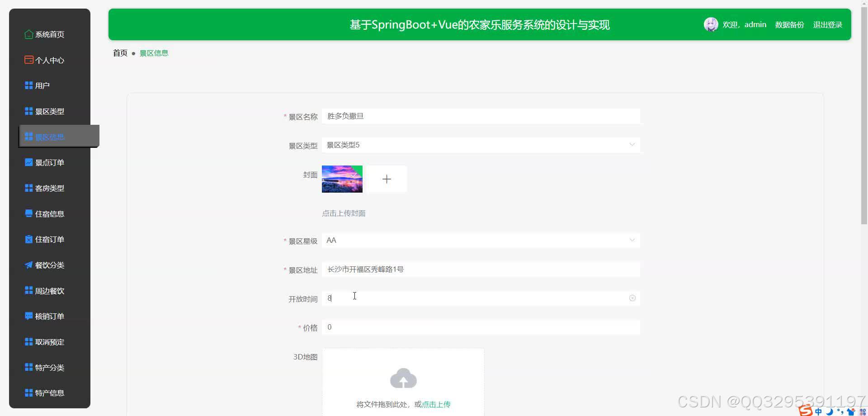The height and width of the screenshot is (416, 868).
Task: Click the 点击上传封面 hint text
Action: click(344, 213)
